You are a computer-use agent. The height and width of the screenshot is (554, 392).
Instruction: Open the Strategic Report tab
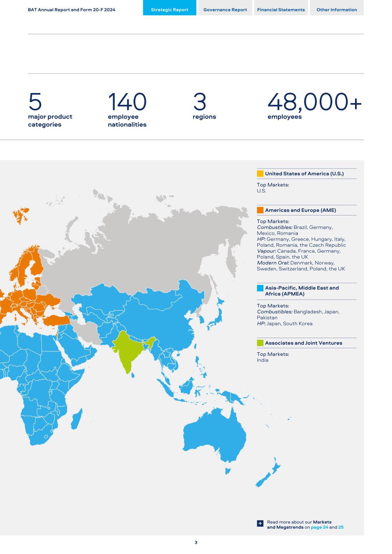(169, 10)
